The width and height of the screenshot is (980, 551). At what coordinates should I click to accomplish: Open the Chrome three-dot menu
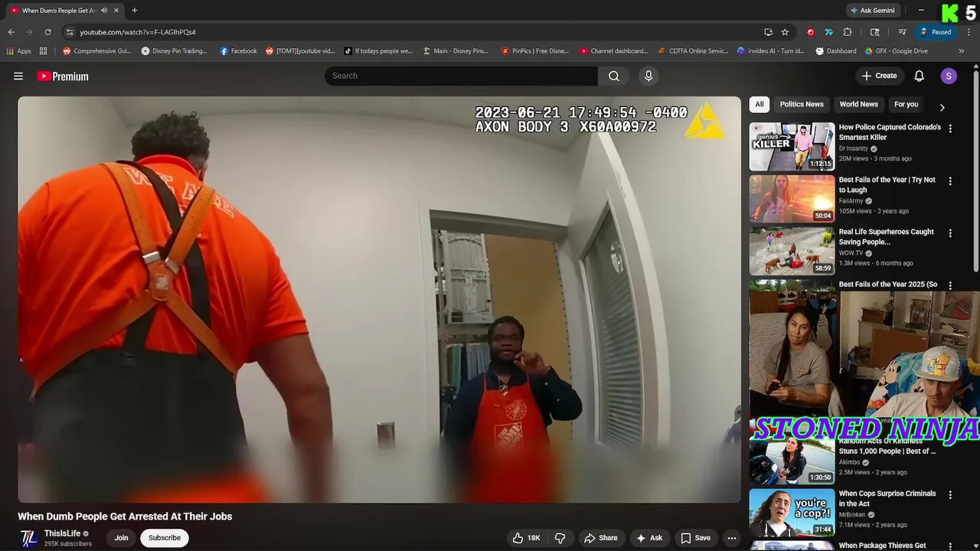click(x=968, y=32)
